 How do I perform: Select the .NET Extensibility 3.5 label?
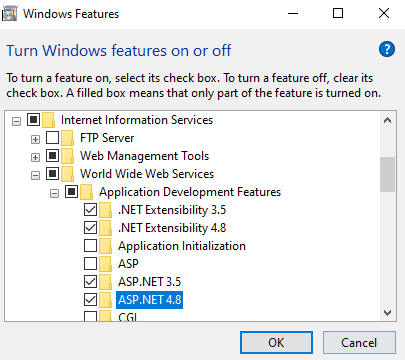point(172,210)
